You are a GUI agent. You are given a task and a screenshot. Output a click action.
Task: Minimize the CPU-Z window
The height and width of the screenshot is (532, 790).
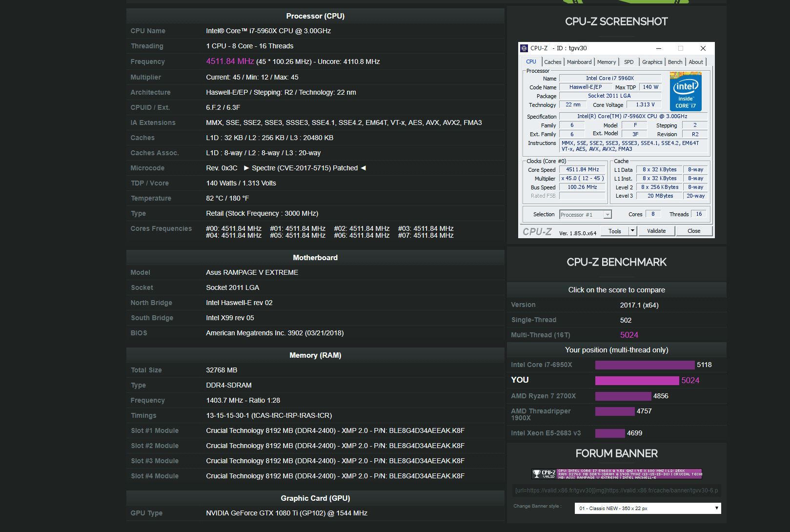(659, 48)
